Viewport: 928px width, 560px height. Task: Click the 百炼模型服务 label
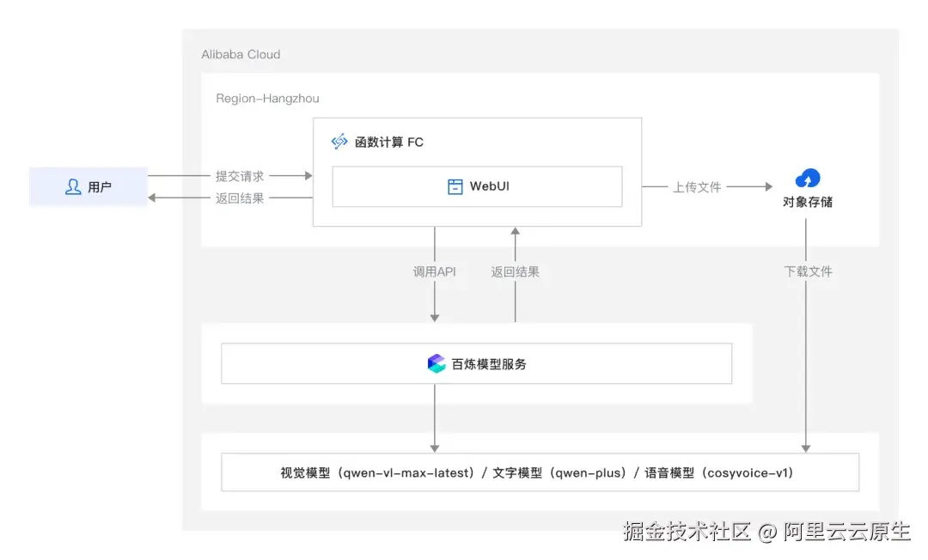pos(489,364)
